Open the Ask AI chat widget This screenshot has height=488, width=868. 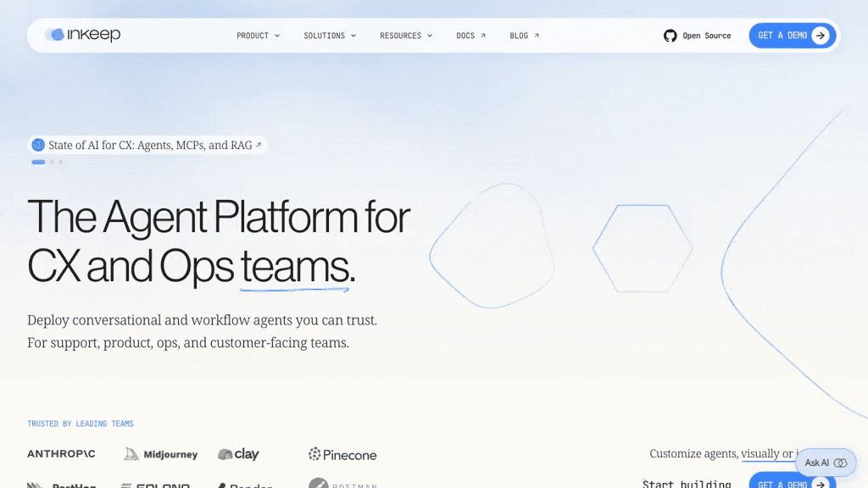click(x=826, y=463)
